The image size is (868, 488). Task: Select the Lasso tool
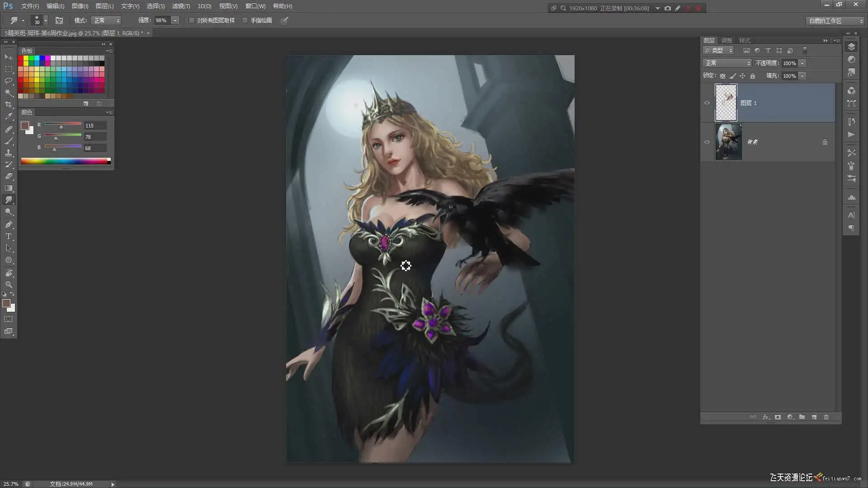click(x=9, y=80)
